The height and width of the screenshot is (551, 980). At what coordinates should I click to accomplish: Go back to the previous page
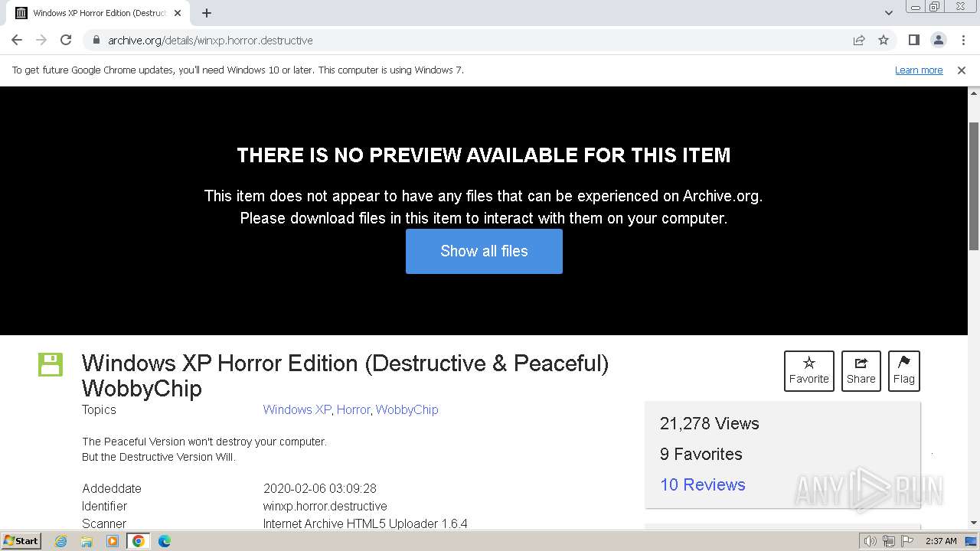(17, 40)
